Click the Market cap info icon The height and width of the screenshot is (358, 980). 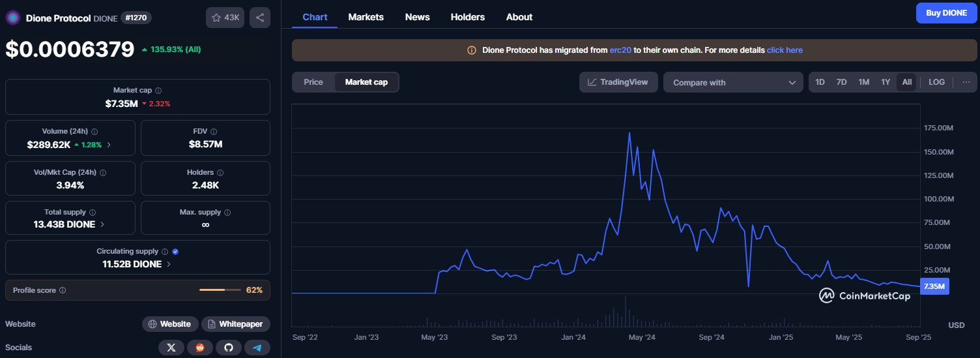158,91
